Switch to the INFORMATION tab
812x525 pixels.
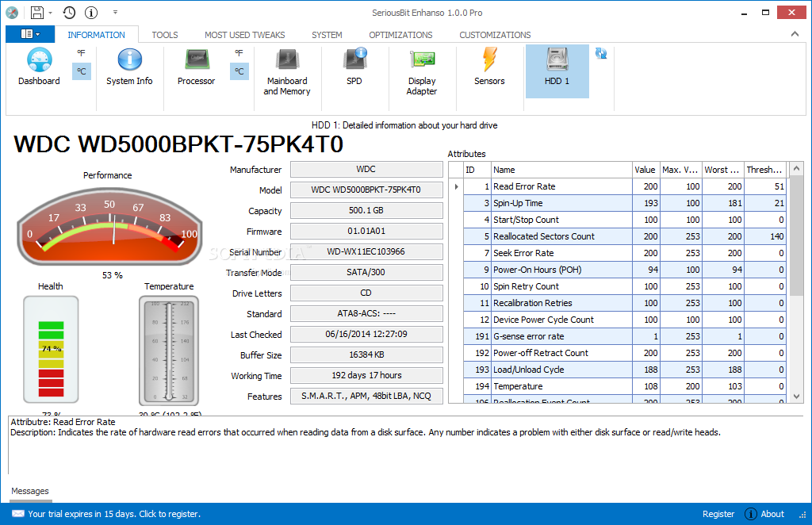tap(96, 35)
